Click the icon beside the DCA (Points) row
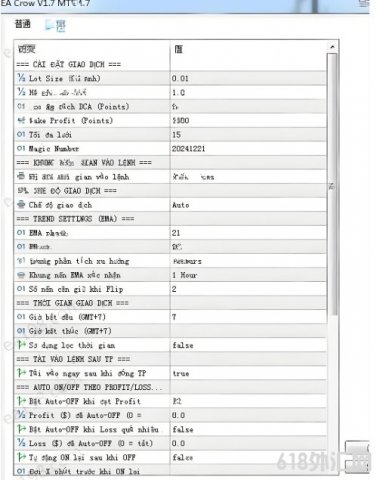The width and height of the screenshot is (377, 480). (21, 106)
